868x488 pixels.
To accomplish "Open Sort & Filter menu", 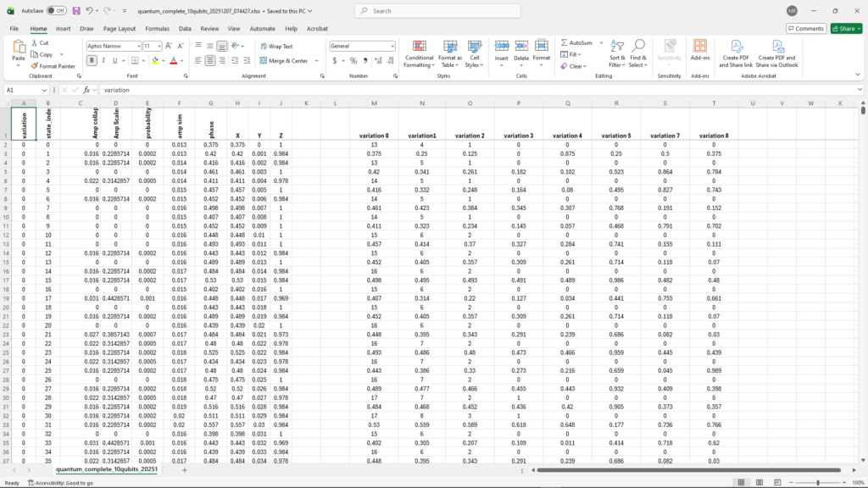I will pos(617,54).
